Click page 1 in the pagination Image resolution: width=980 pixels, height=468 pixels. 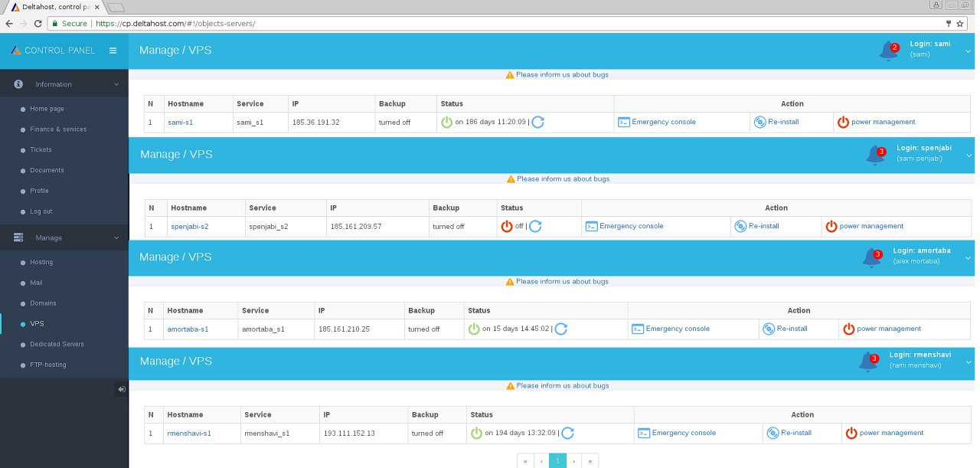click(557, 460)
